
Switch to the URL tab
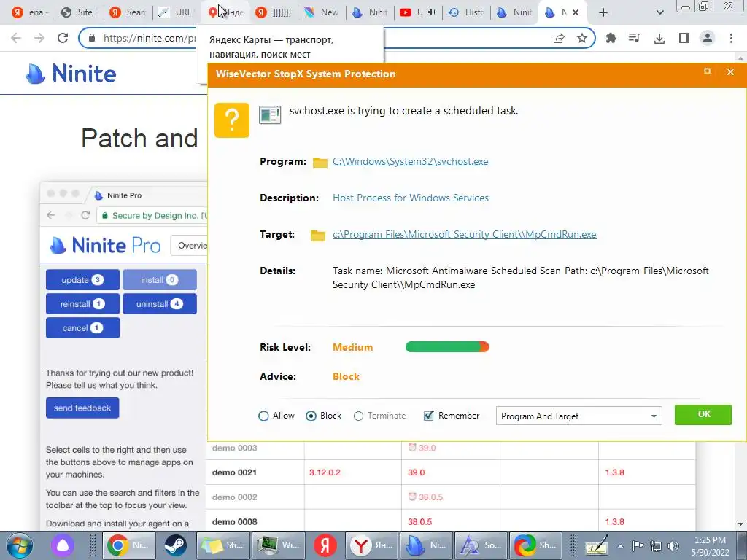click(177, 12)
